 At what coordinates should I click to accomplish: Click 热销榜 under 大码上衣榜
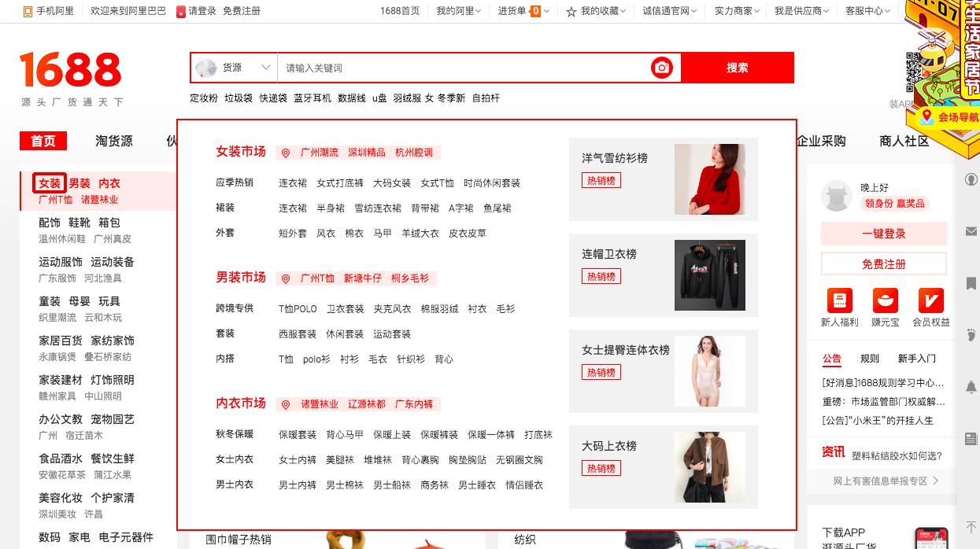click(601, 468)
